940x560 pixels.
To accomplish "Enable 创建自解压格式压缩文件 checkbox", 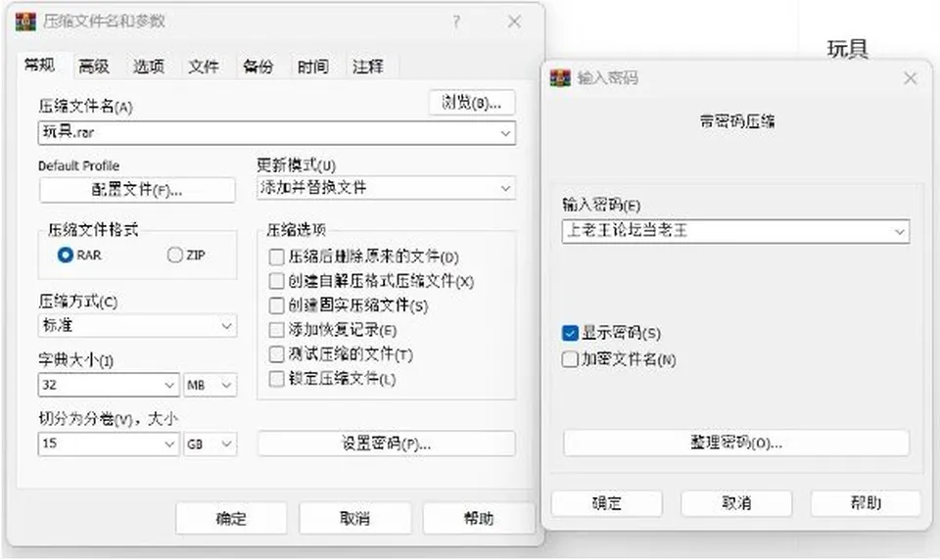I will point(276,281).
